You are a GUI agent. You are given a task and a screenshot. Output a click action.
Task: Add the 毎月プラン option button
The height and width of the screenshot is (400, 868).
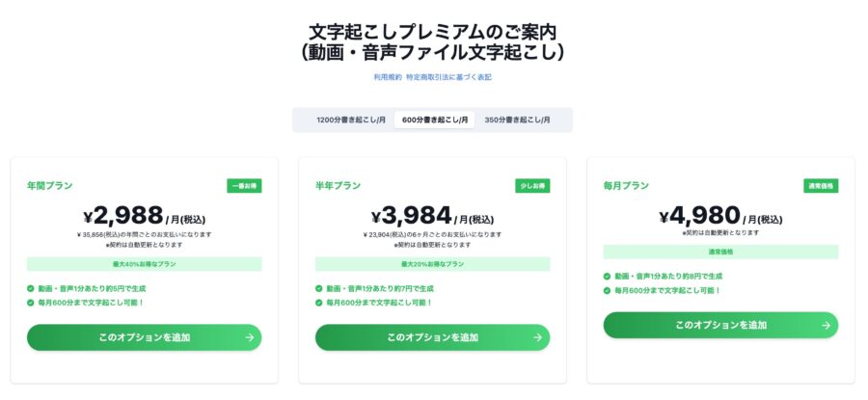pos(720,325)
